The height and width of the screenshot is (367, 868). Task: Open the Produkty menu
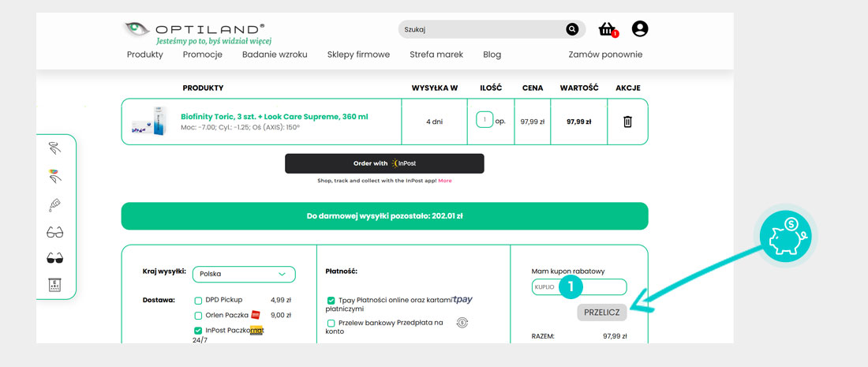(144, 54)
